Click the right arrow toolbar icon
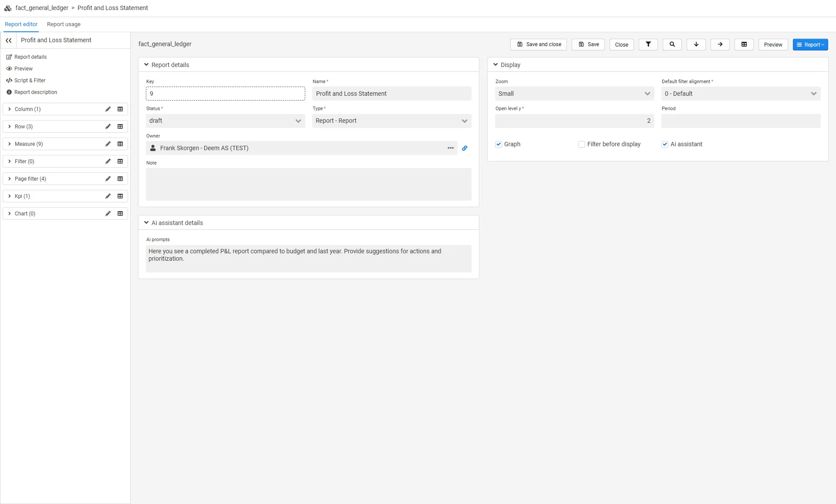836x504 pixels. click(720, 44)
